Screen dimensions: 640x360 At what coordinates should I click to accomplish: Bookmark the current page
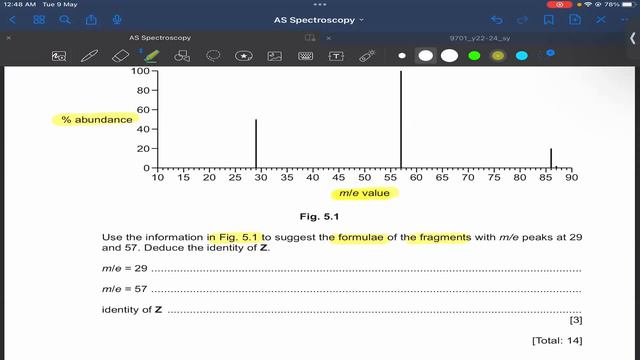pyautogui.click(x=549, y=20)
